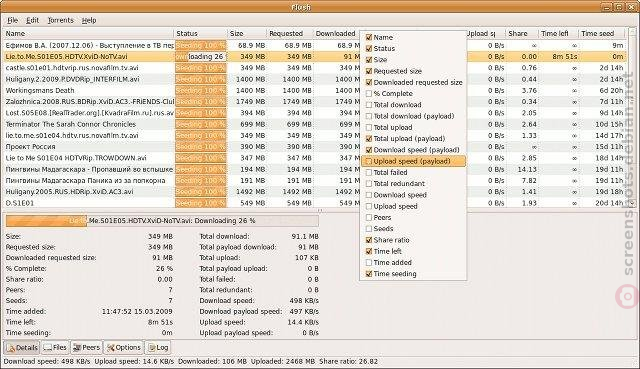Uncheck the Share ratio column checkbox
This screenshot has height=369, width=640.
coord(369,240)
